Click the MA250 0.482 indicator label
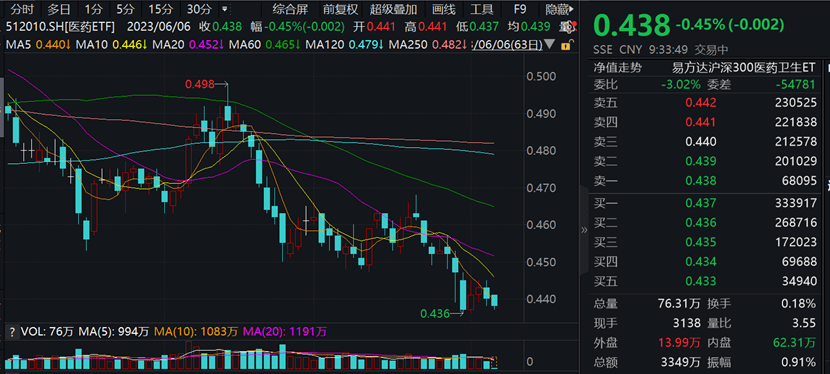The height and width of the screenshot is (374, 830). (x=428, y=45)
